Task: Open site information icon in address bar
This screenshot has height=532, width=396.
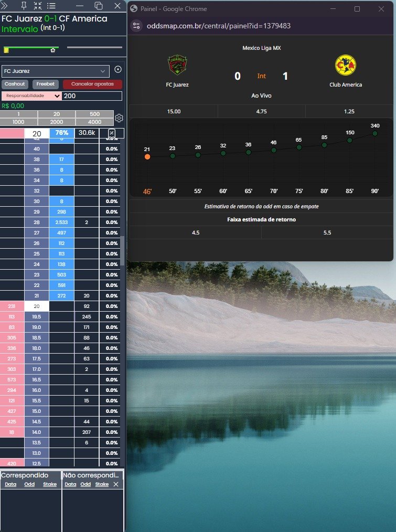Action: click(136, 26)
